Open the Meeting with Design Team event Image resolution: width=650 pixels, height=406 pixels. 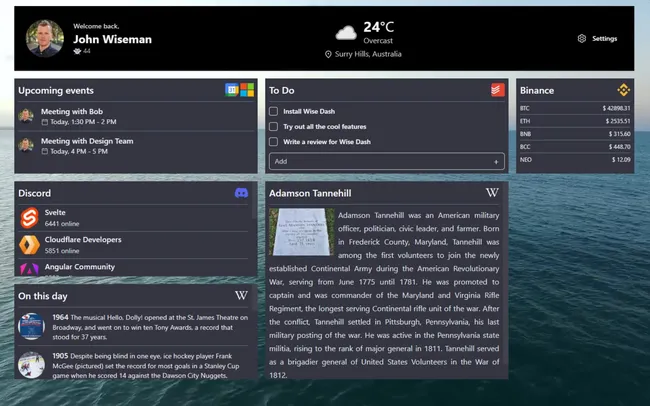tap(136, 146)
